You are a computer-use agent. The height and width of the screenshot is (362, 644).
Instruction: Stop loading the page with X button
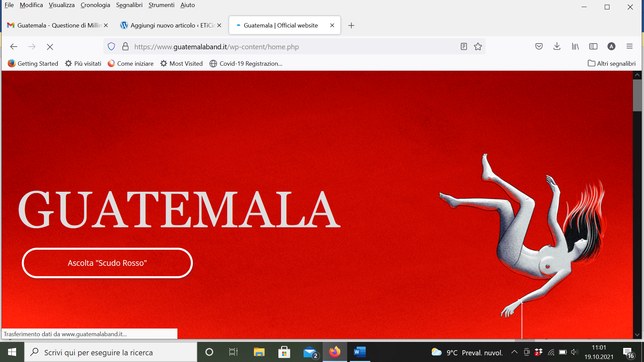click(50, 47)
